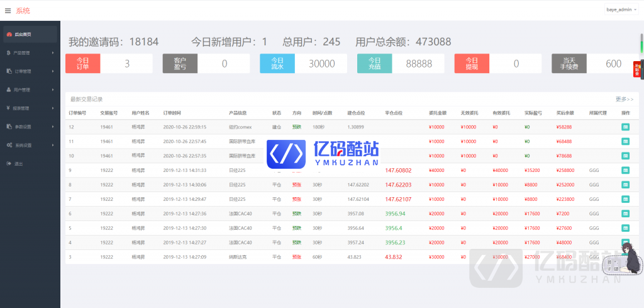Image resolution: width=644 pixels, height=308 pixels.
Task: Click the 用户总余额：473088 text
Action: click(x=403, y=42)
